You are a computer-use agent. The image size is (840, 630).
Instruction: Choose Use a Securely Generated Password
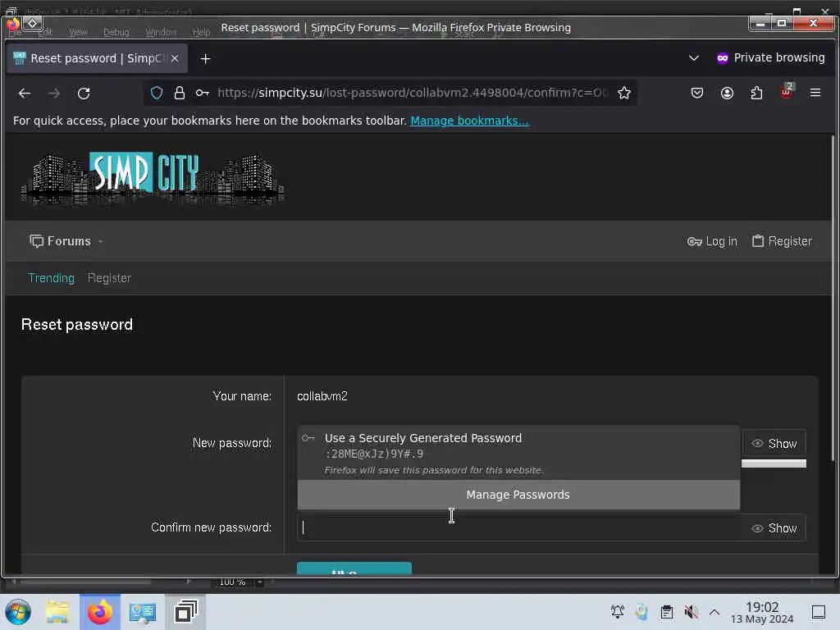tap(518, 453)
